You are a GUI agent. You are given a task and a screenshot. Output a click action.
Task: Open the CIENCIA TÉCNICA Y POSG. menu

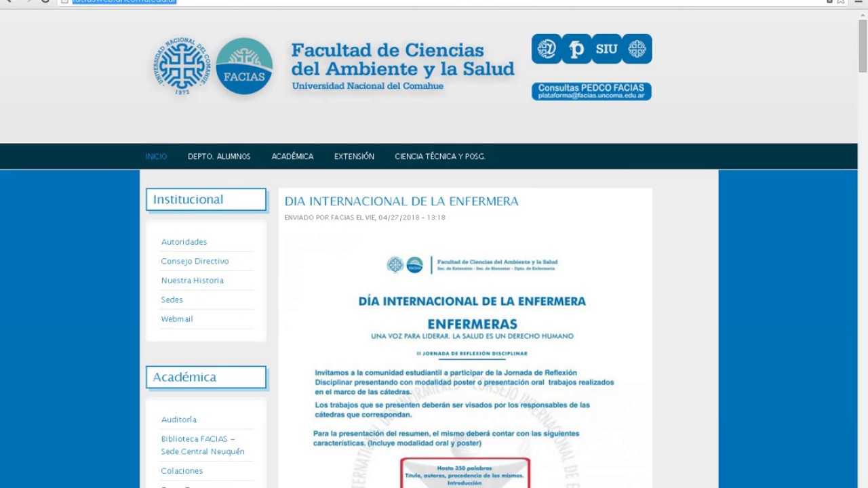(x=440, y=157)
